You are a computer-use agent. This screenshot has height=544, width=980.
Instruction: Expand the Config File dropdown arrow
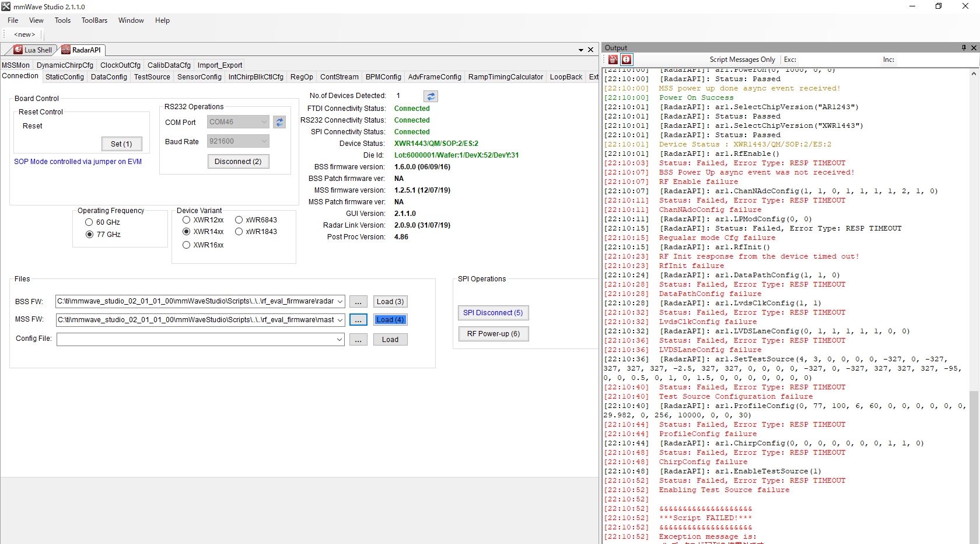click(x=340, y=339)
